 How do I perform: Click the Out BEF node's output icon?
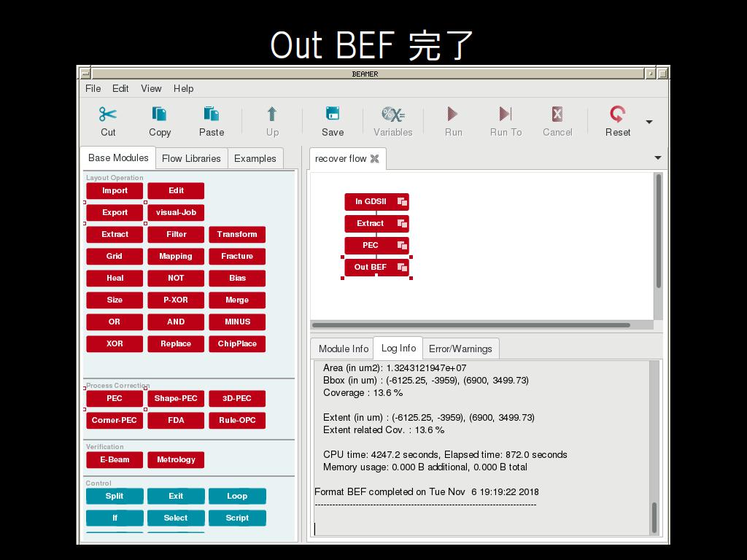click(x=402, y=267)
